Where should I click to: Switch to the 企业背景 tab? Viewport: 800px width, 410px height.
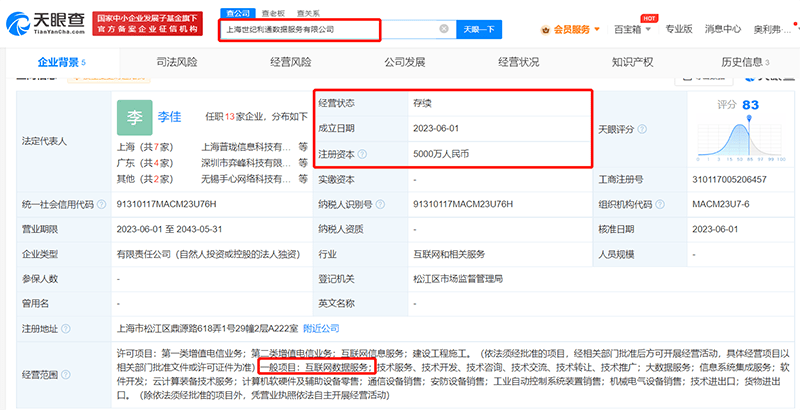62,63
